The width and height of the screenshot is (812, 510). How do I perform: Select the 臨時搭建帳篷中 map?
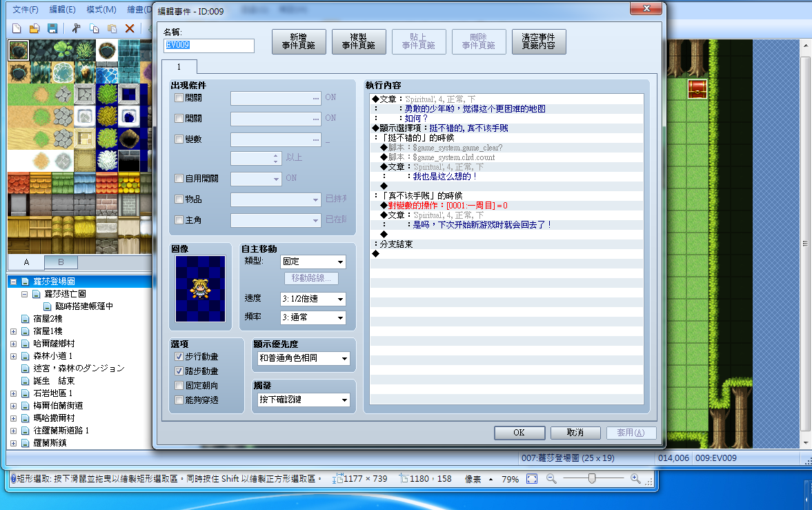click(84, 306)
